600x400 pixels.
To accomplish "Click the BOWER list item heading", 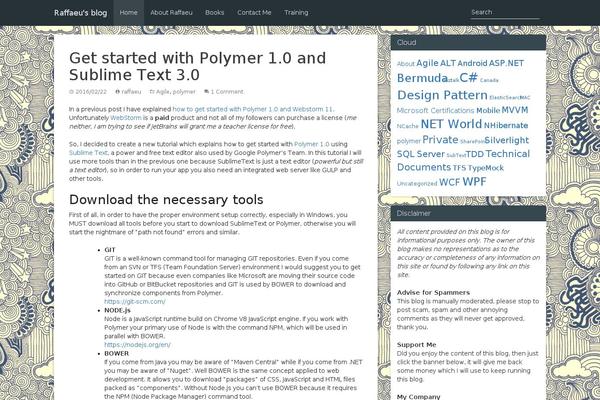I will pos(116,354).
